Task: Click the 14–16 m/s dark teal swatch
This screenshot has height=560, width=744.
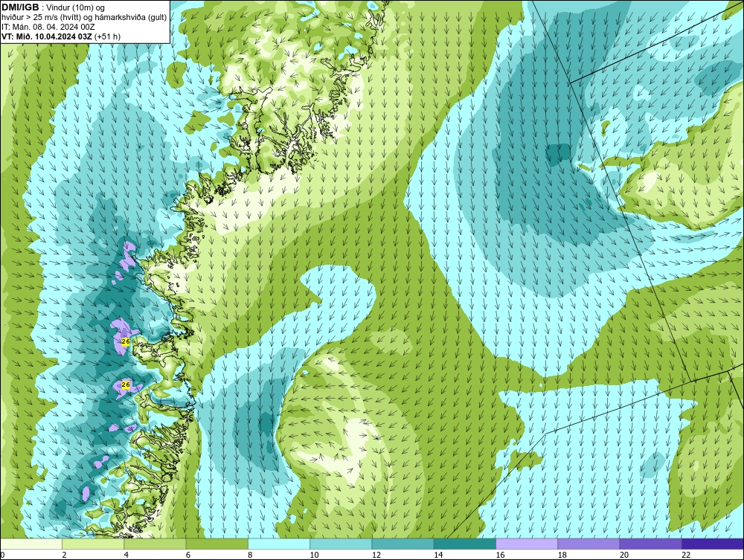Action: [464, 544]
